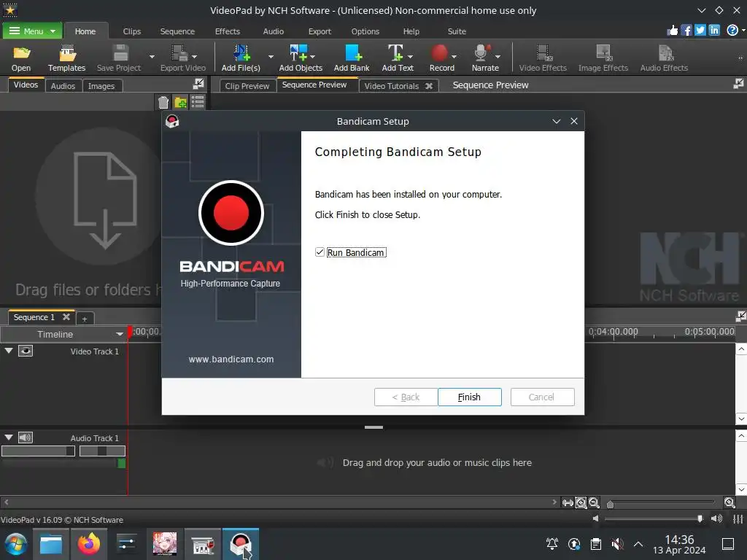Click the Add File(s) icon
The image size is (747, 560).
coord(241,58)
